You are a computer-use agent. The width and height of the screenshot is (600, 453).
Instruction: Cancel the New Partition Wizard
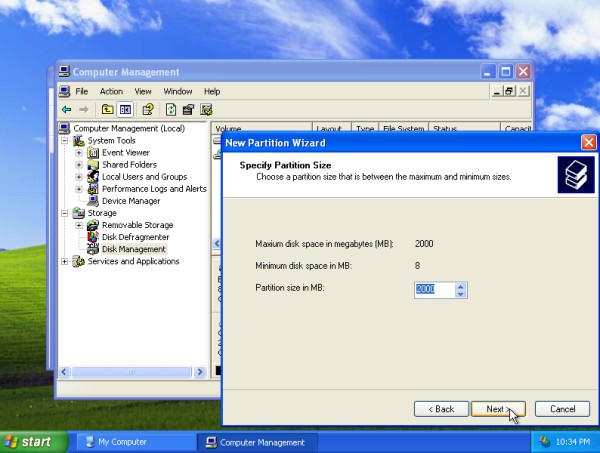(562, 409)
